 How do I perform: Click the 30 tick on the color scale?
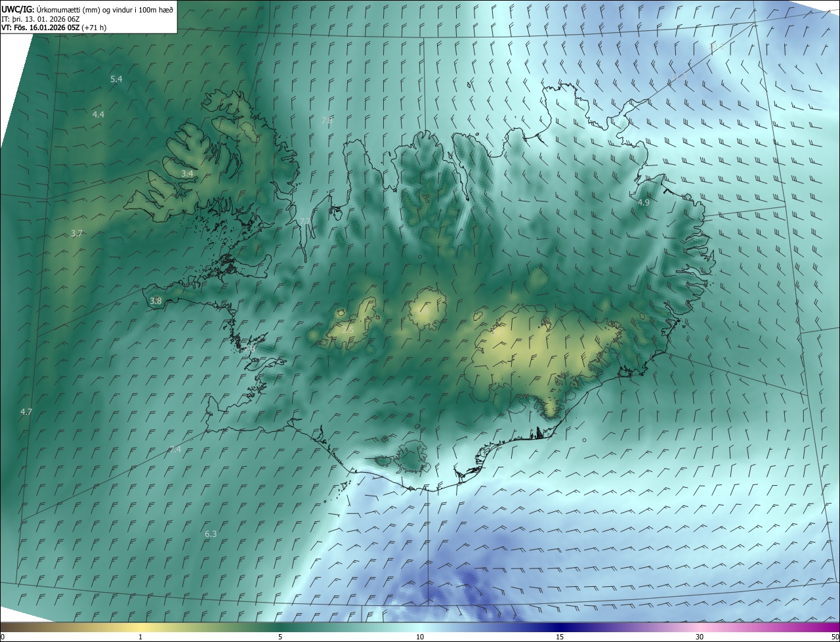(700, 637)
